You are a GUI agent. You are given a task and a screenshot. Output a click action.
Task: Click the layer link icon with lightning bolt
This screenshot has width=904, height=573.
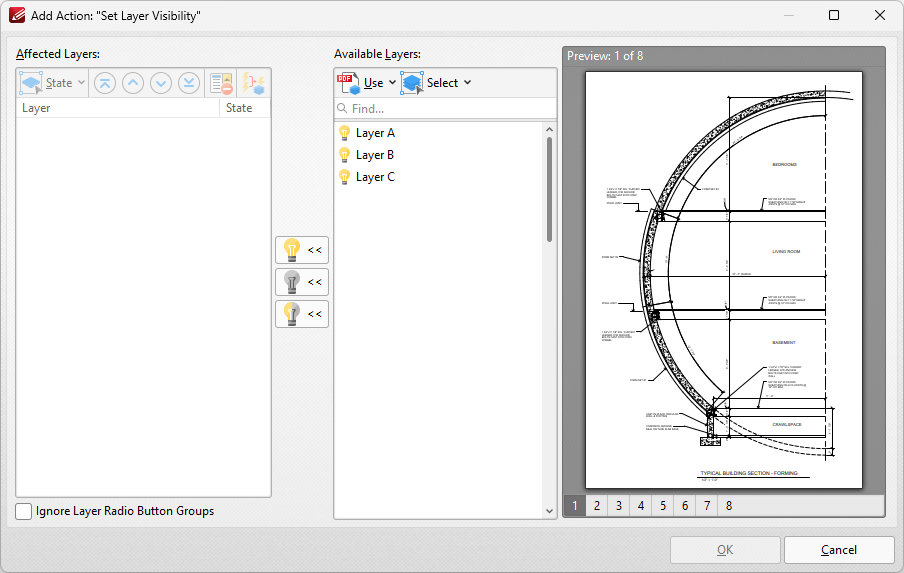point(253,83)
